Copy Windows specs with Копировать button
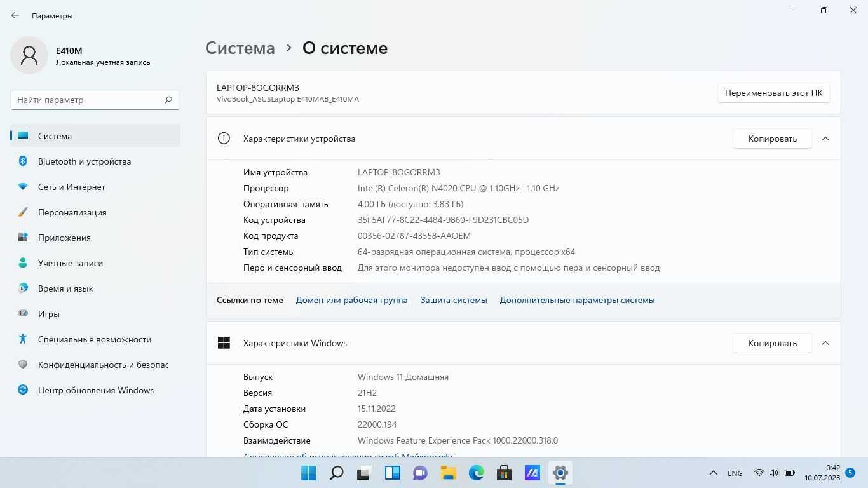 [x=772, y=343]
